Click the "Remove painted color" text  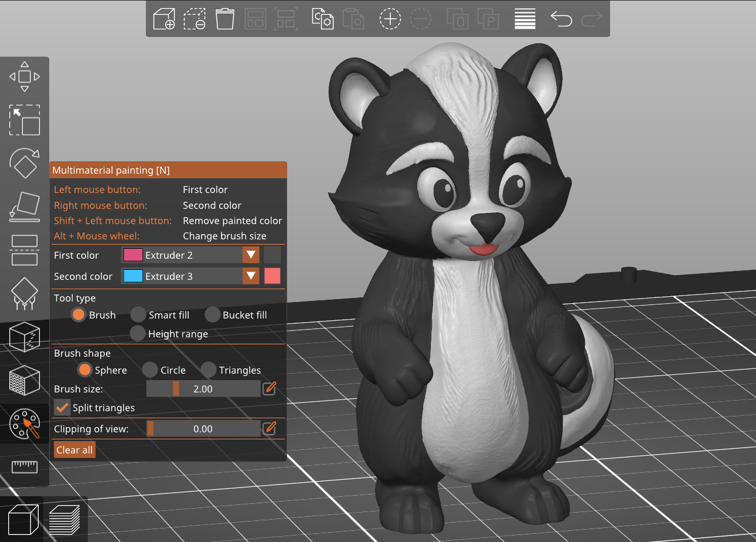coord(233,221)
